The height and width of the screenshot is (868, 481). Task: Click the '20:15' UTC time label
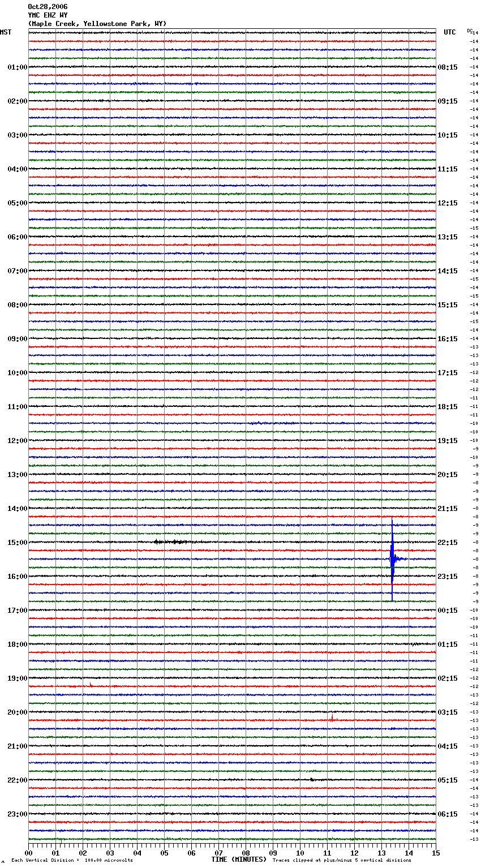[x=448, y=475]
